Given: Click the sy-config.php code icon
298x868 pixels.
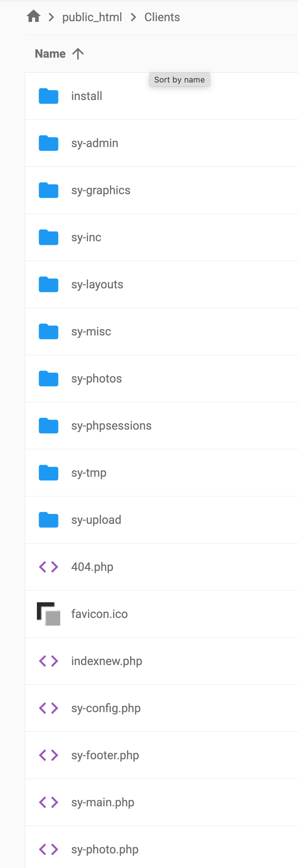Looking at the screenshot, I should pyautogui.click(x=49, y=708).
